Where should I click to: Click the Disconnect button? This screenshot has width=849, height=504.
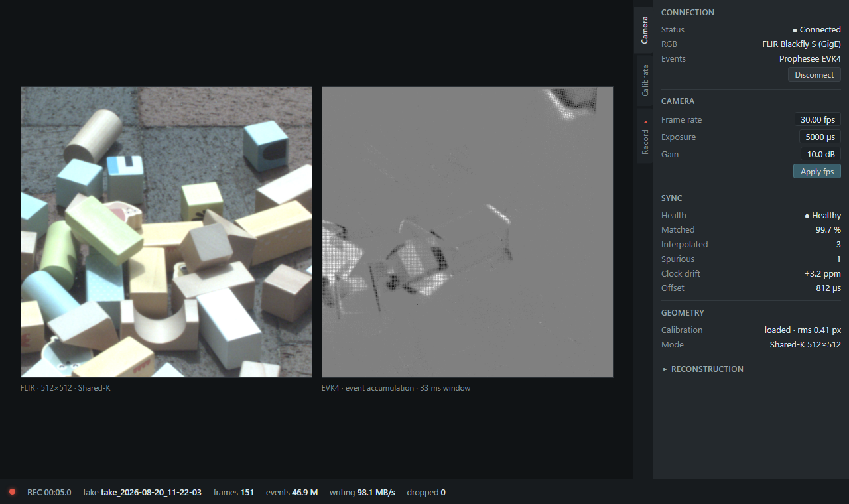[x=815, y=74]
